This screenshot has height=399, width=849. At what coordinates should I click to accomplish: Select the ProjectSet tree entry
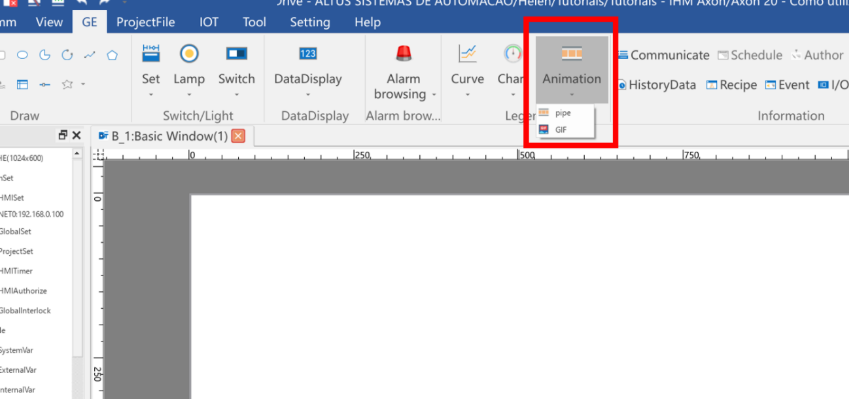[16, 251]
